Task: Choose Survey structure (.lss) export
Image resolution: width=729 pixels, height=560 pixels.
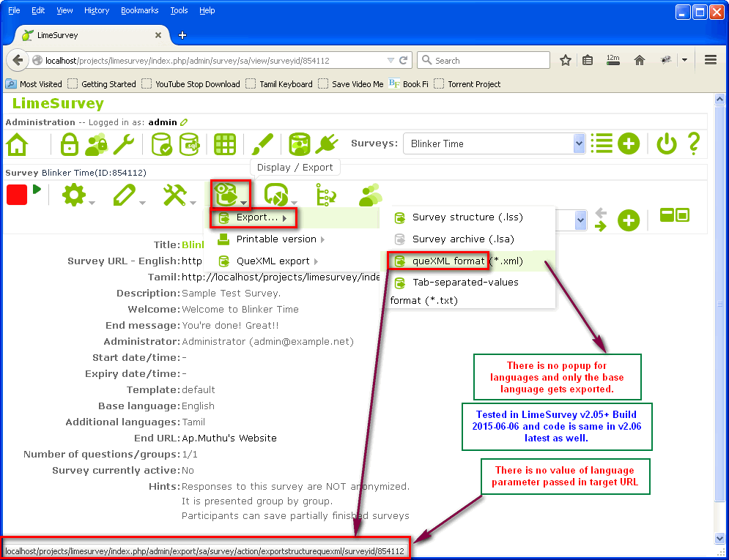Action: tap(467, 217)
